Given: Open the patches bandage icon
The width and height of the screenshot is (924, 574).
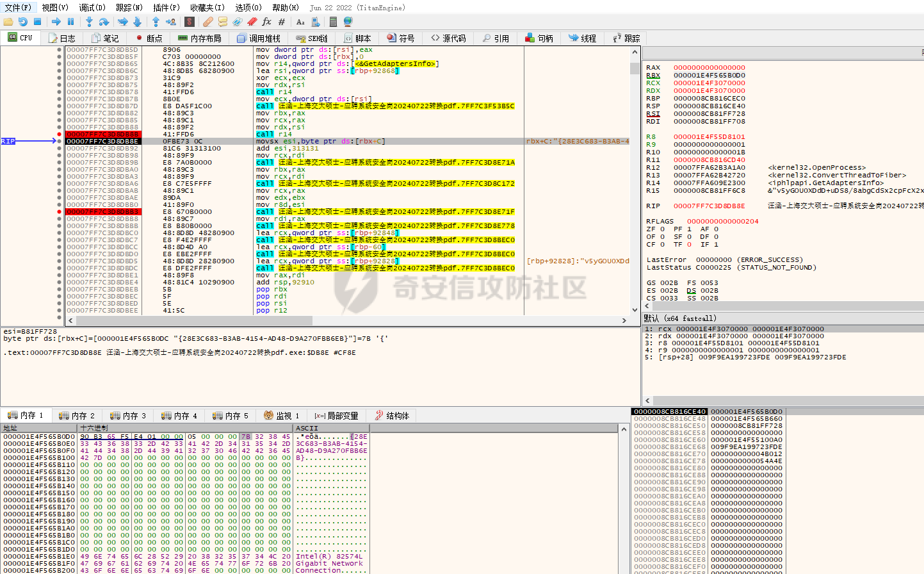Looking at the screenshot, I should pos(208,22).
